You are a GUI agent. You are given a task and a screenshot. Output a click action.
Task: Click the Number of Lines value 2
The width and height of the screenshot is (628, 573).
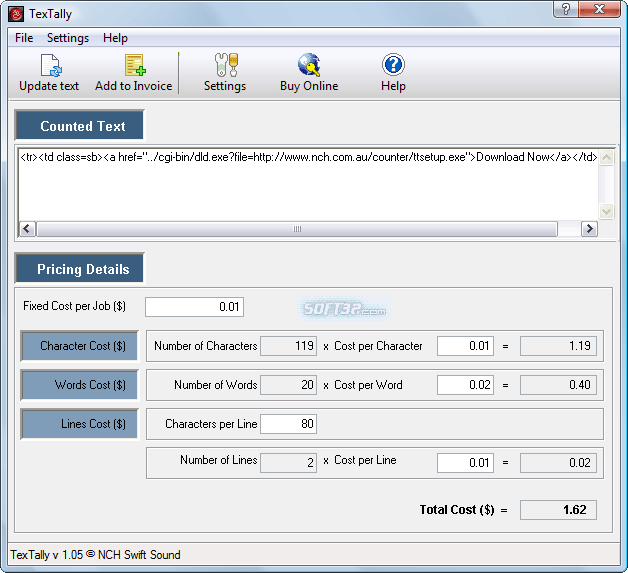tap(288, 463)
